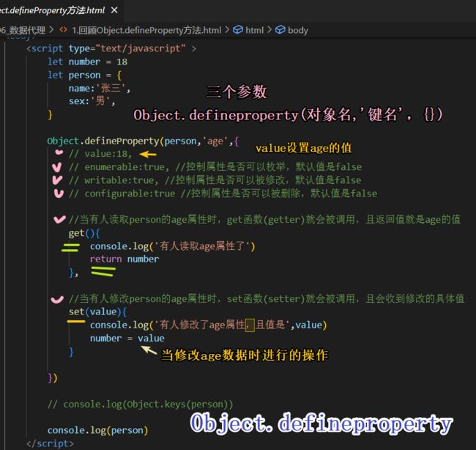Viewport: 476px width, 450px height.
Task: Close the defineProperty方法.html editor tab
Action: [x=114, y=10]
